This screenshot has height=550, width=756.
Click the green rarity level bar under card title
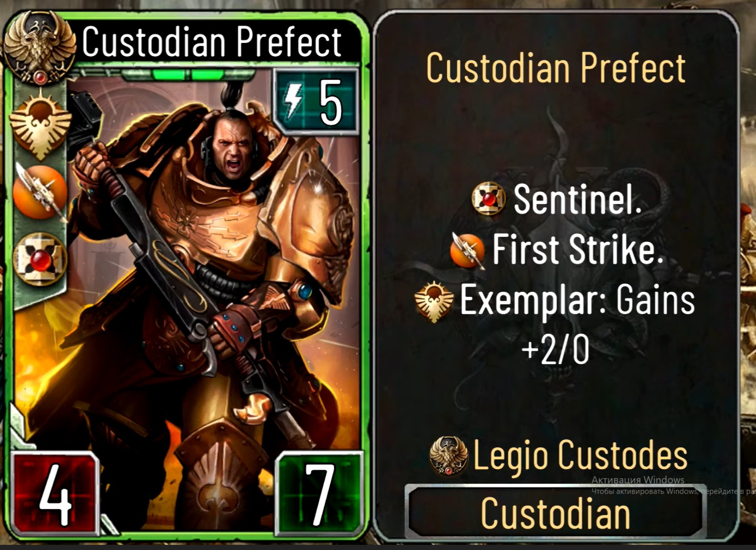[188, 74]
